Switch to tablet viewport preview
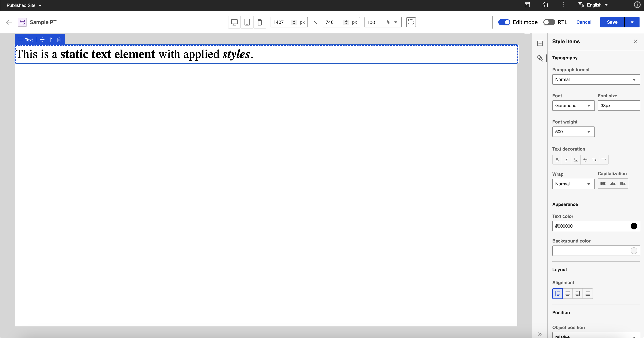Viewport: 644px width, 338px height. (247, 22)
